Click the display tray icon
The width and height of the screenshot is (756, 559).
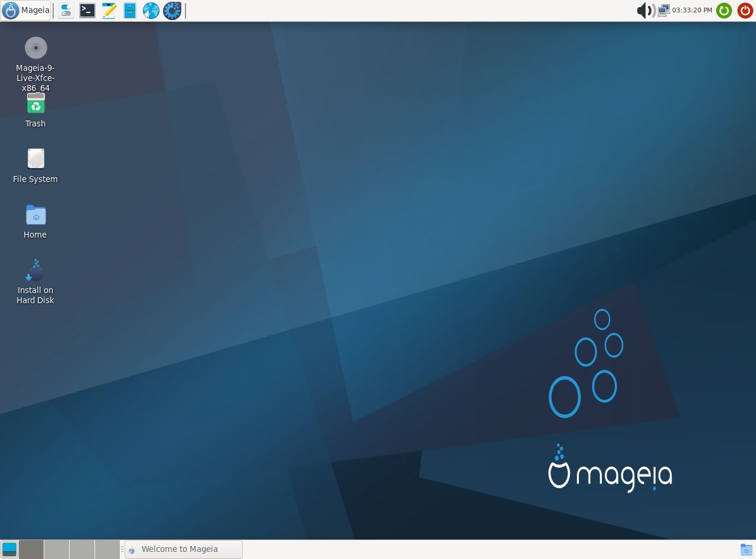[663, 10]
